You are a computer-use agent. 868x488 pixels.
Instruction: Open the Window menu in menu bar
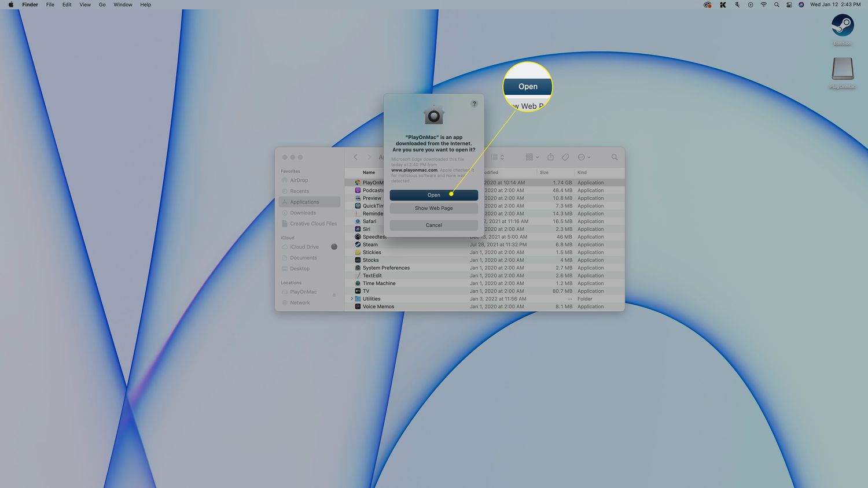(x=123, y=5)
